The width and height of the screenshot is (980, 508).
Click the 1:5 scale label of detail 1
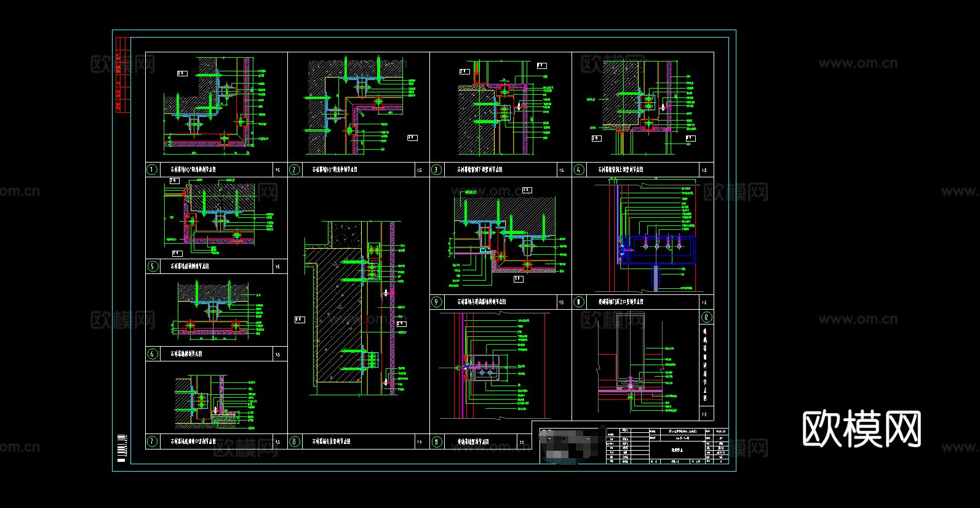pos(277,170)
